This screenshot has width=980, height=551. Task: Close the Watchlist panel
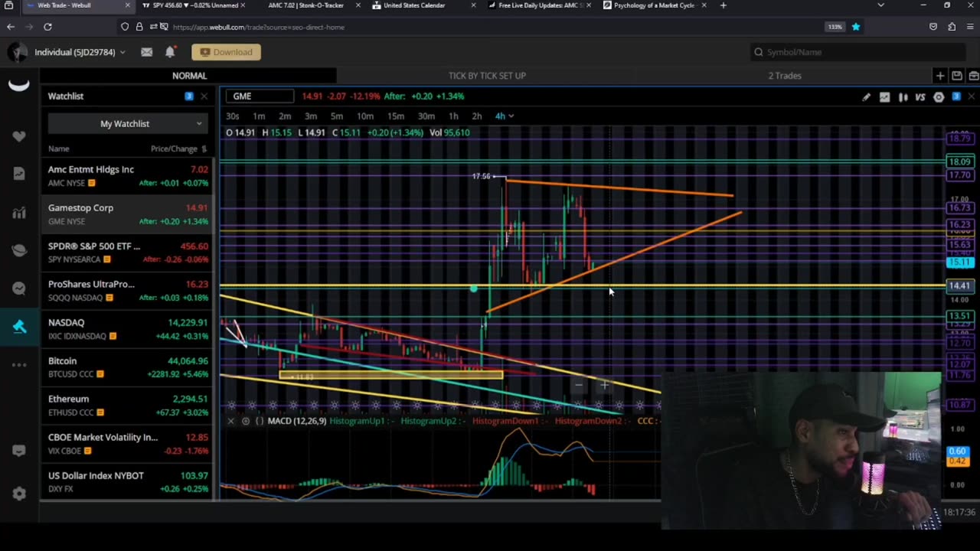(x=204, y=96)
